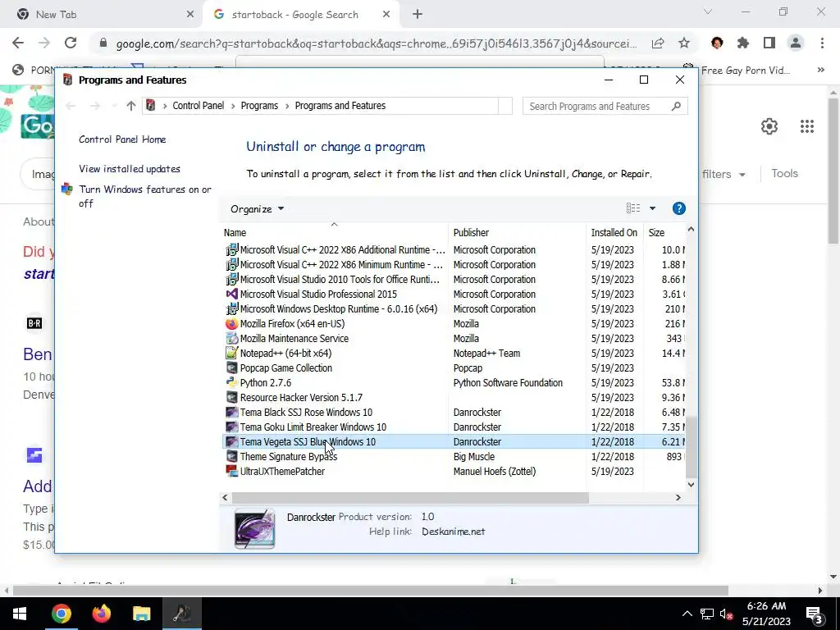Expand the Organize dropdown

click(257, 209)
